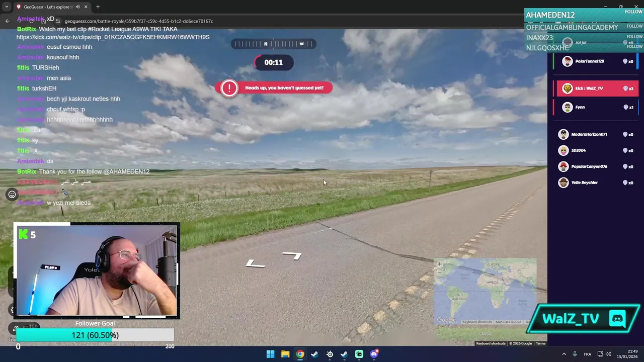Open the kick.com clip link in chat

[x=113, y=37]
